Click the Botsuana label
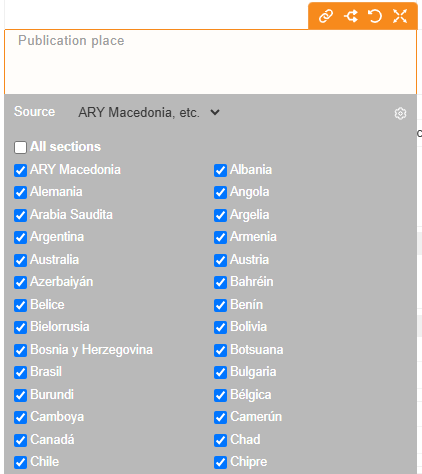The height and width of the screenshot is (474, 422). pyautogui.click(x=257, y=350)
